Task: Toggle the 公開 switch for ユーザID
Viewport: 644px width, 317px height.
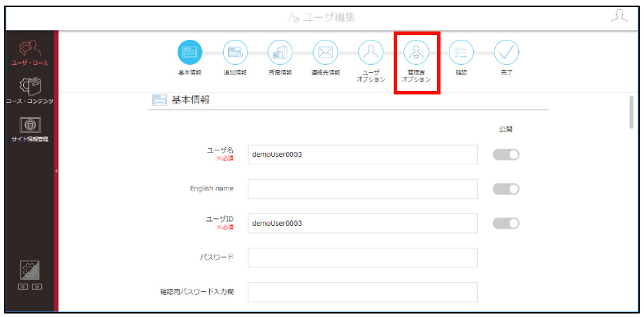Action: click(506, 223)
